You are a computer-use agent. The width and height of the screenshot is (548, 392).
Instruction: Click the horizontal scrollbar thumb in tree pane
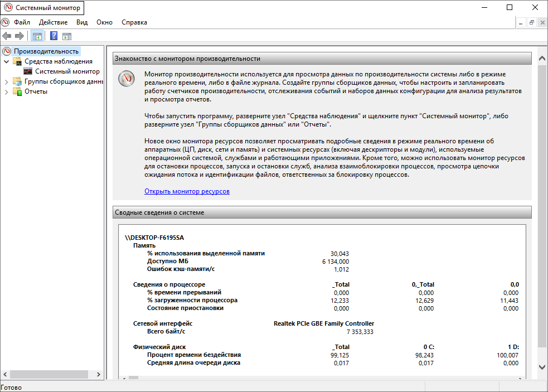[x=50, y=374]
